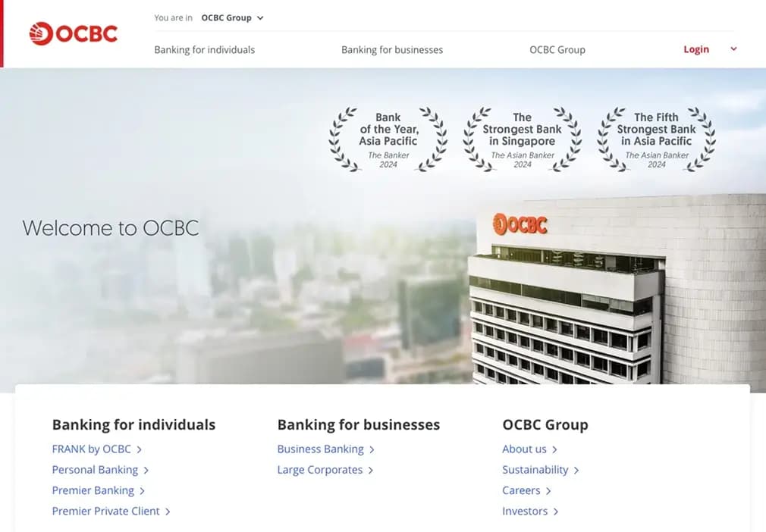Click the Banking for businesses section heading
The image size is (766, 532).
coord(359,424)
